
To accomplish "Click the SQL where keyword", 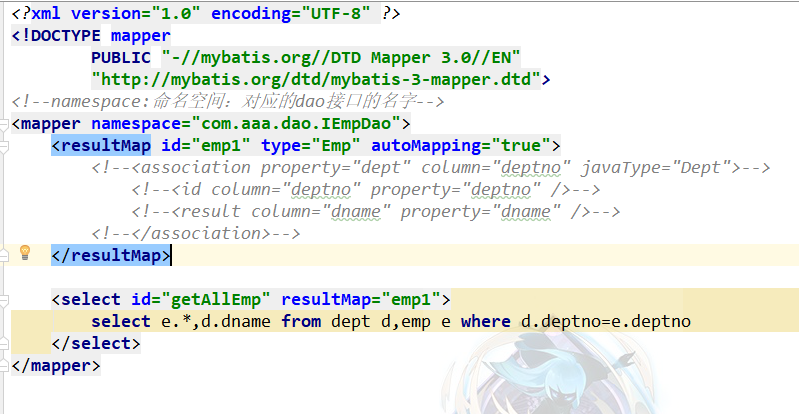I will [x=486, y=321].
